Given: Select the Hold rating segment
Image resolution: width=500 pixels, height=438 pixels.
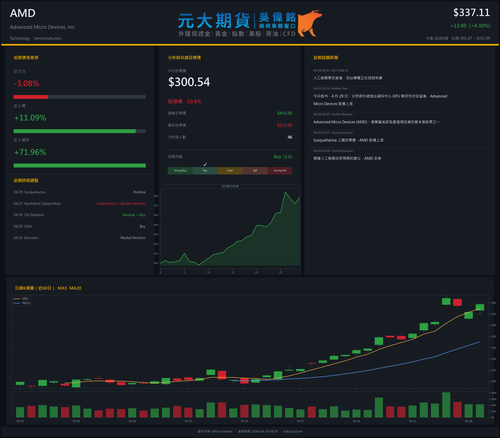Looking at the screenshot, I should [x=230, y=171].
